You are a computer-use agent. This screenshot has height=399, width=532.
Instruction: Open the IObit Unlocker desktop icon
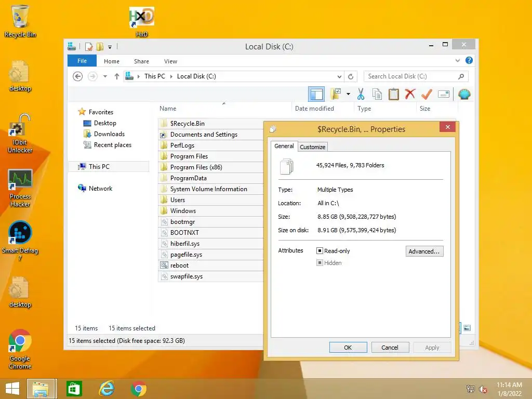coord(20,134)
